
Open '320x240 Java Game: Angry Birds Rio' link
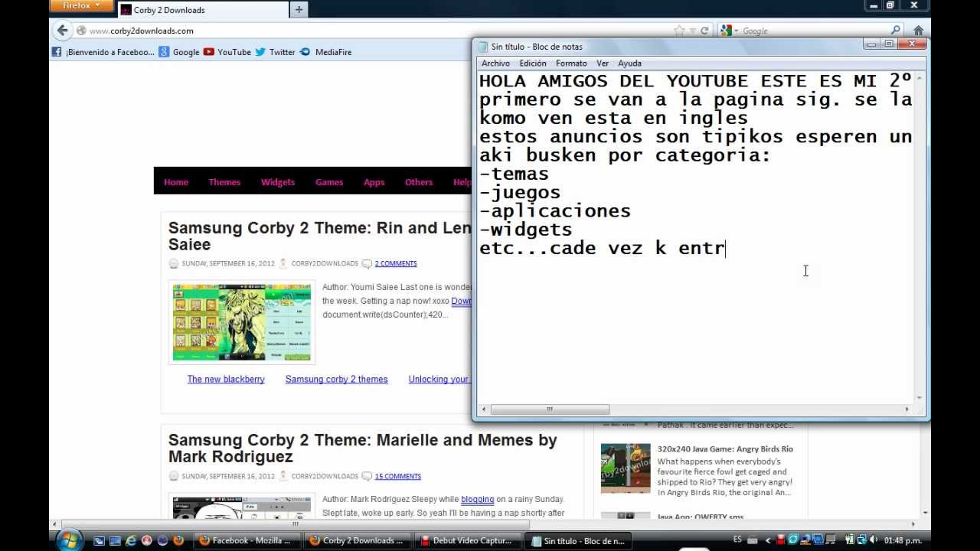click(x=725, y=449)
